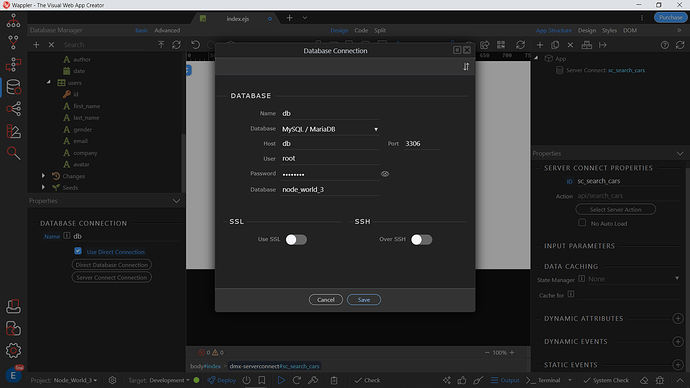This screenshot has height=388, width=690.
Task: Open the settings gear in left sidebar
Action: click(13, 350)
